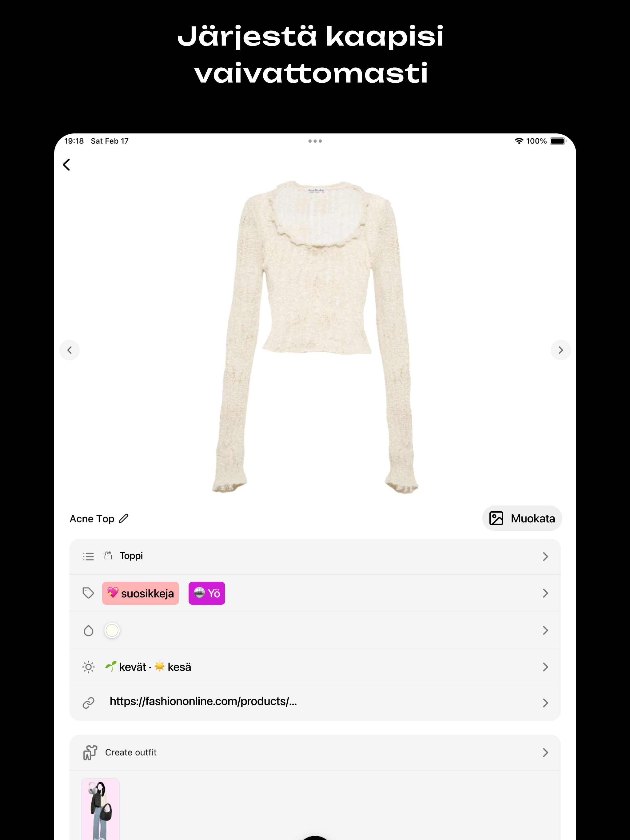Go back using the top-left arrow
This screenshot has height=840, width=630.
66,165
